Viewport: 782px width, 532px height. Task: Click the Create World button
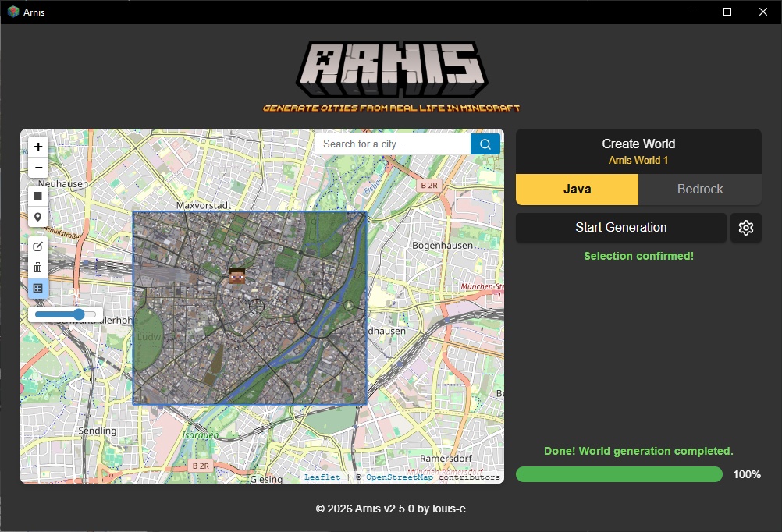coord(638,151)
